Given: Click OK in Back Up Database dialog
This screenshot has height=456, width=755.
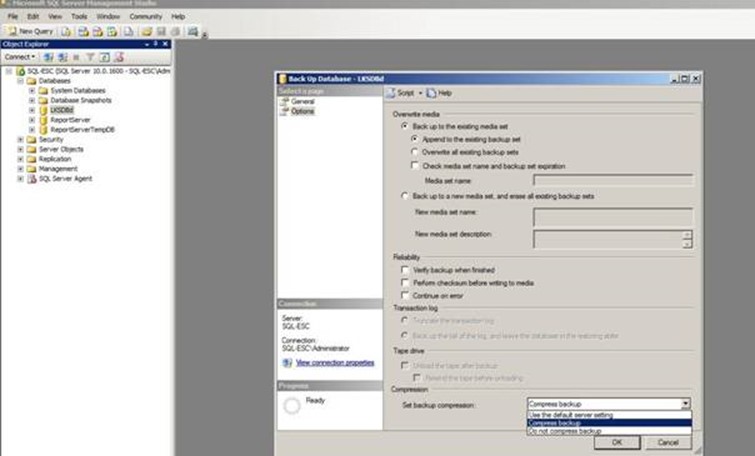Looking at the screenshot, I should (x=617, y=442).
